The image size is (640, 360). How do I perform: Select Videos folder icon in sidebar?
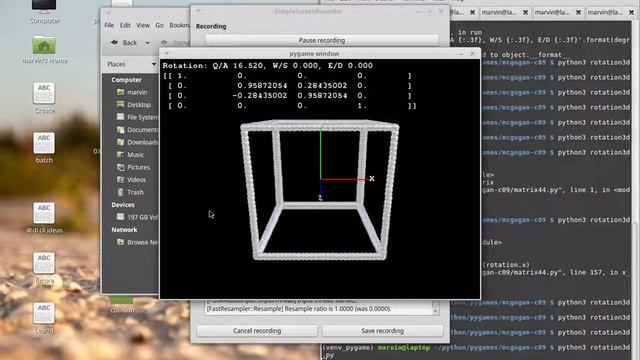point(120,180)
